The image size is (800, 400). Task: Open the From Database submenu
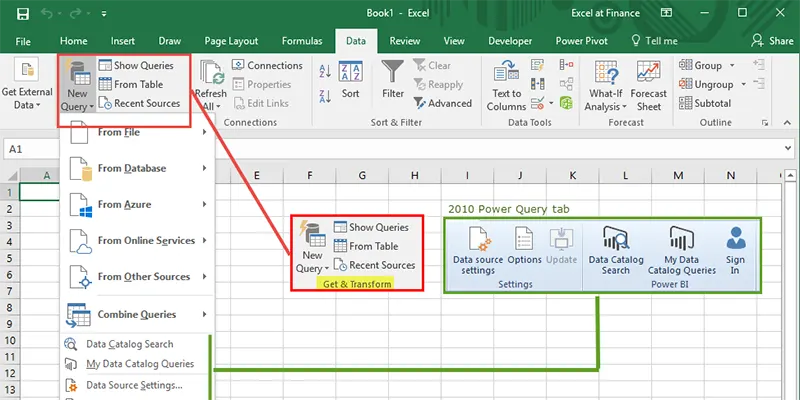coord(137,168)
